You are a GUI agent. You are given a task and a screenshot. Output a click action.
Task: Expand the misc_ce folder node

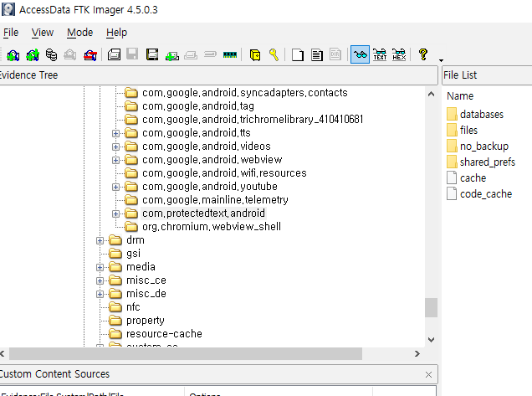coord(100,280)
